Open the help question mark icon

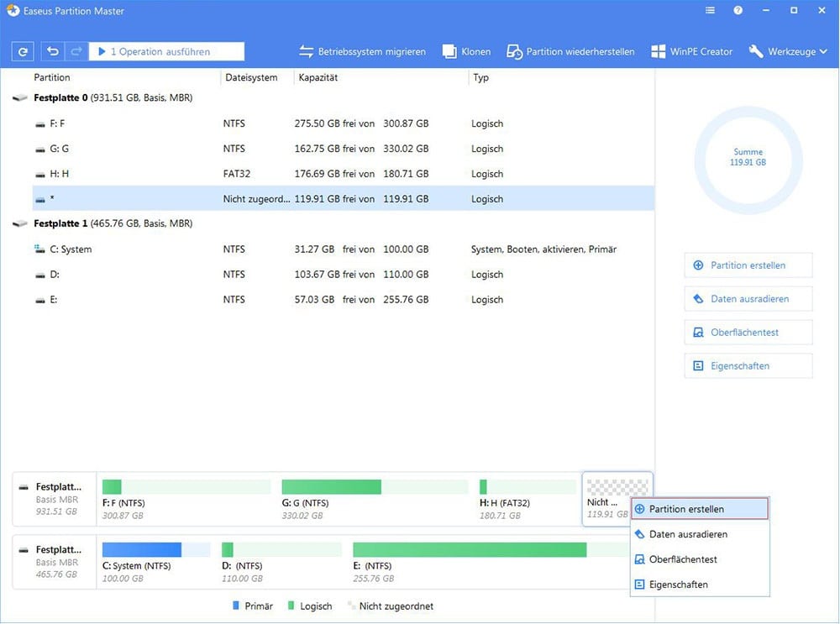(738, 10)
